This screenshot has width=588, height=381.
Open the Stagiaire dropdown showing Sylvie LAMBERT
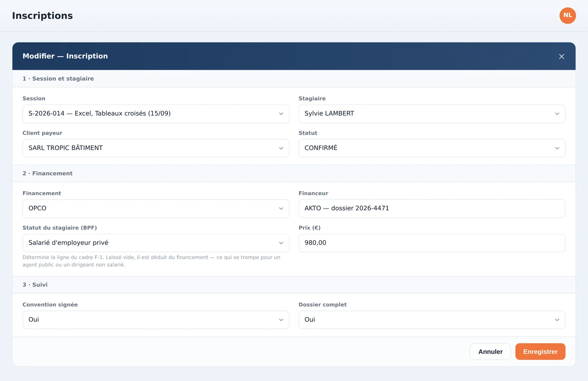tap(432, 114)
